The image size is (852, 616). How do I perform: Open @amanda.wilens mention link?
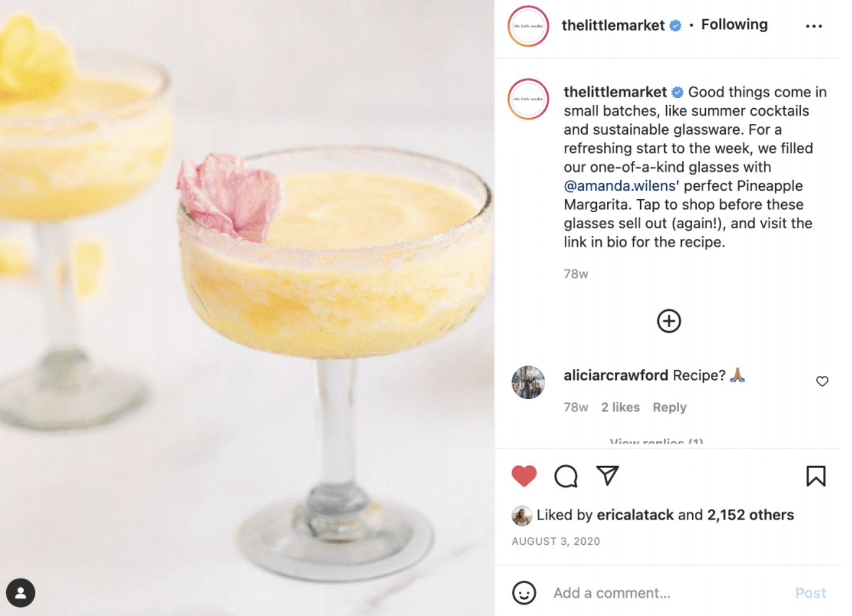pyautogui.click(x=619, y=186)
